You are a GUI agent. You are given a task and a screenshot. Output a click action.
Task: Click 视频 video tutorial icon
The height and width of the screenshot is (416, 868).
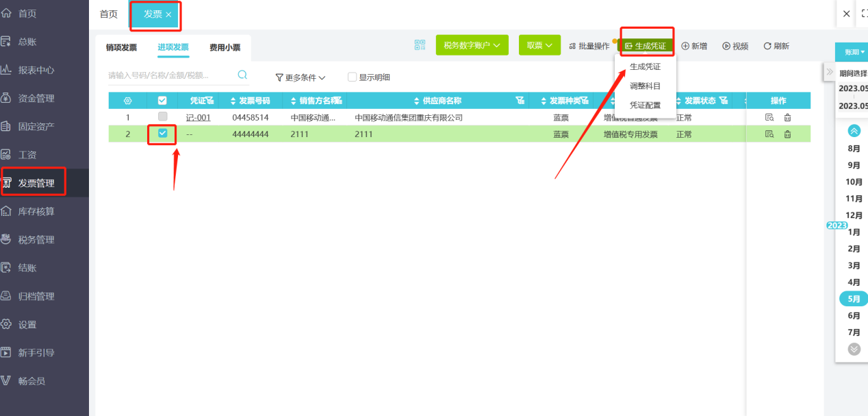(735, 46)
